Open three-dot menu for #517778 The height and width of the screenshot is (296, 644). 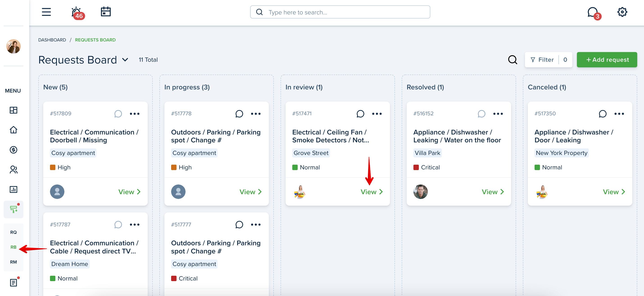point(256,114)
